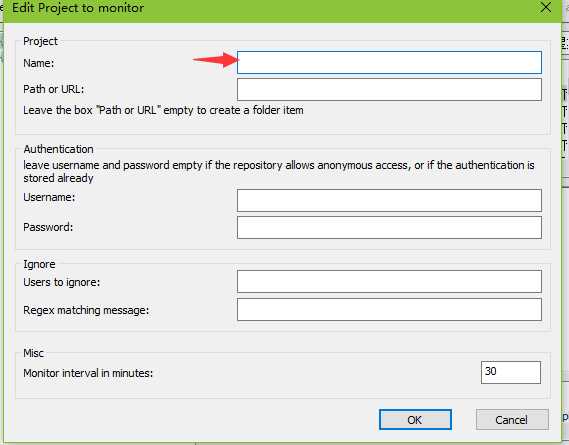
Task: Click the "Users to ignore:" label
Action: point(61,282)
